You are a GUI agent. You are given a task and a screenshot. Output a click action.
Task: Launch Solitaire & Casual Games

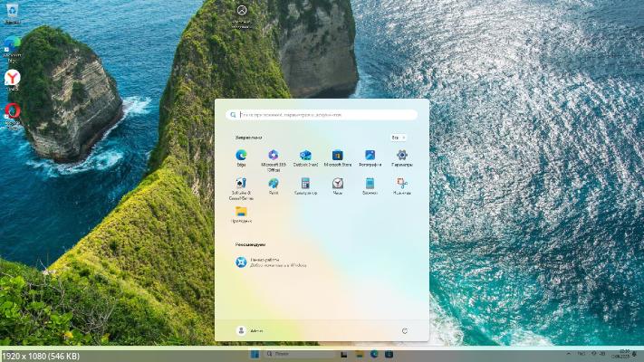[x=241, y=188]
